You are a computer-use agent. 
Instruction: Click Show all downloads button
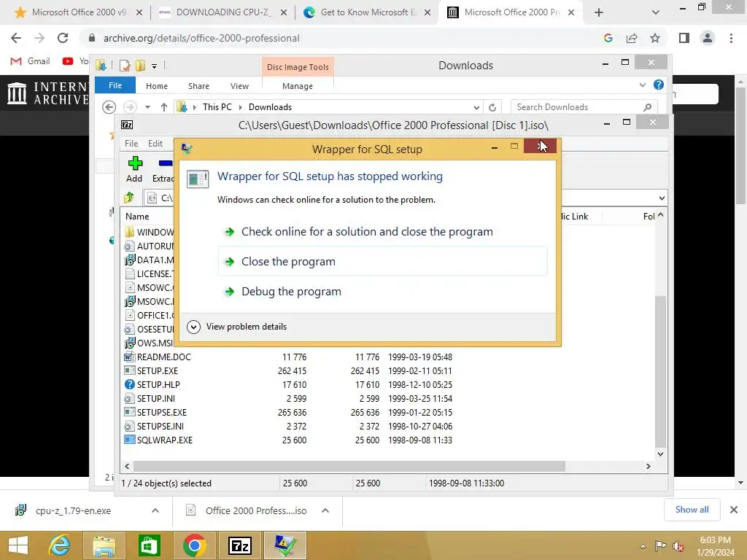(x=692, y=510)
